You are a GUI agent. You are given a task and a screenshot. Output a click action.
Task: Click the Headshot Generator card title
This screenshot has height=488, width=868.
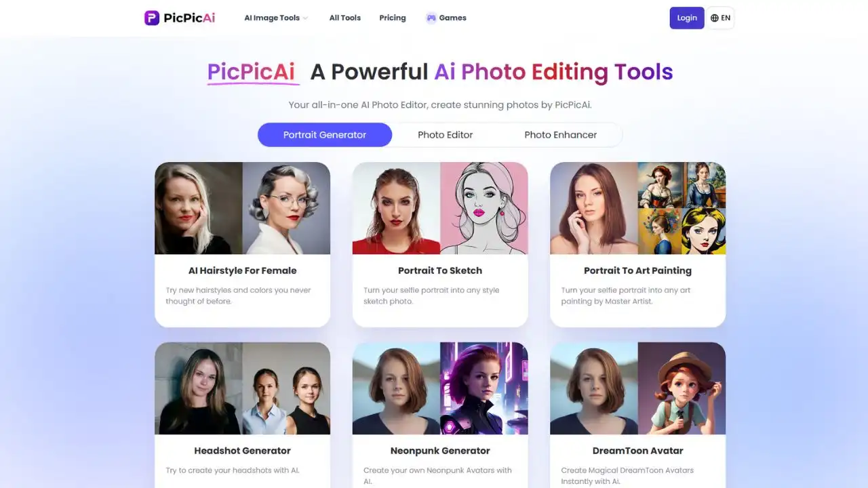(x=243, y=451)
